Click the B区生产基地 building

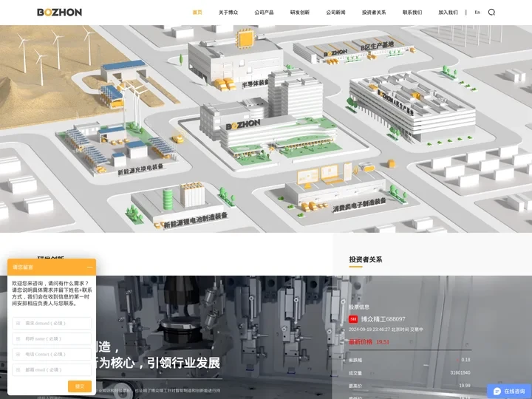point(355,51)
